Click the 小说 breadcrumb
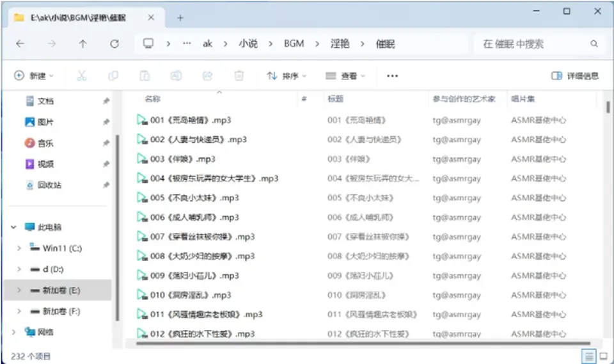Screen dimensions: 614x364 [248, 44]
